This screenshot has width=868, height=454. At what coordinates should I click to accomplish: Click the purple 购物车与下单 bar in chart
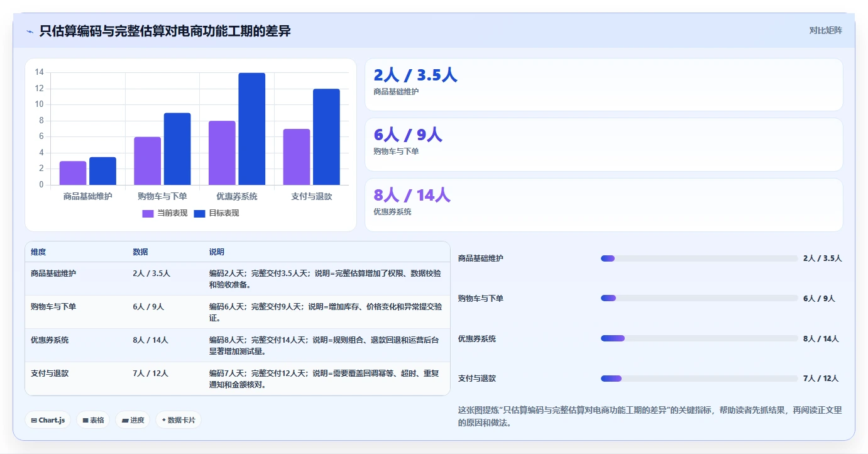point(147,161)
